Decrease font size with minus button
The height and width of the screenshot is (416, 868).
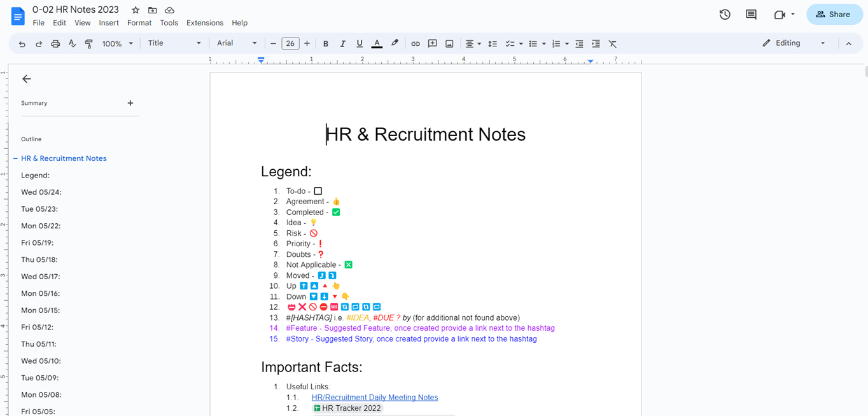pyautogui.click(x=273, y=43)
